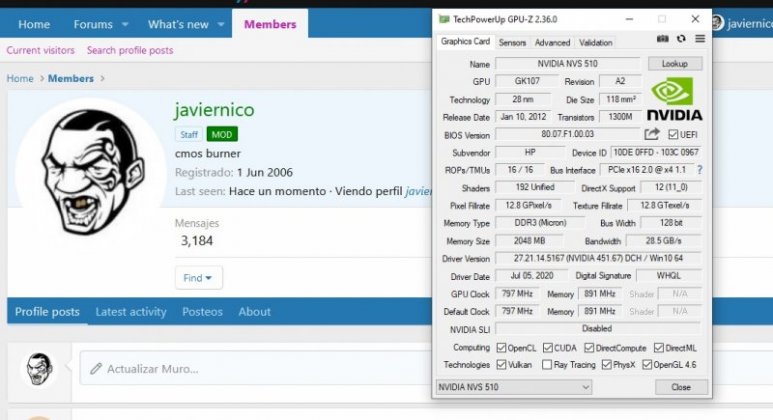The width and height of the screenshot is (773, 420).
Task: Click the GPU-Z refresh icon
Action: click(681, 39)
